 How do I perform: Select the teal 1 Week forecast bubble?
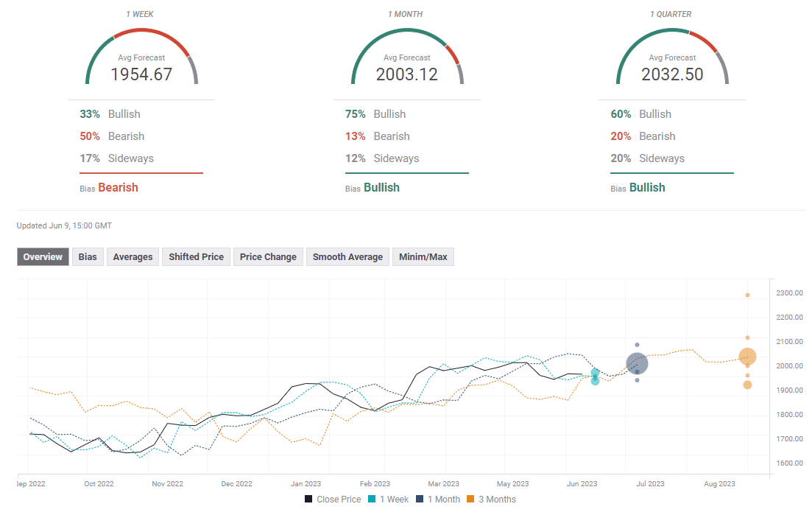595,381
